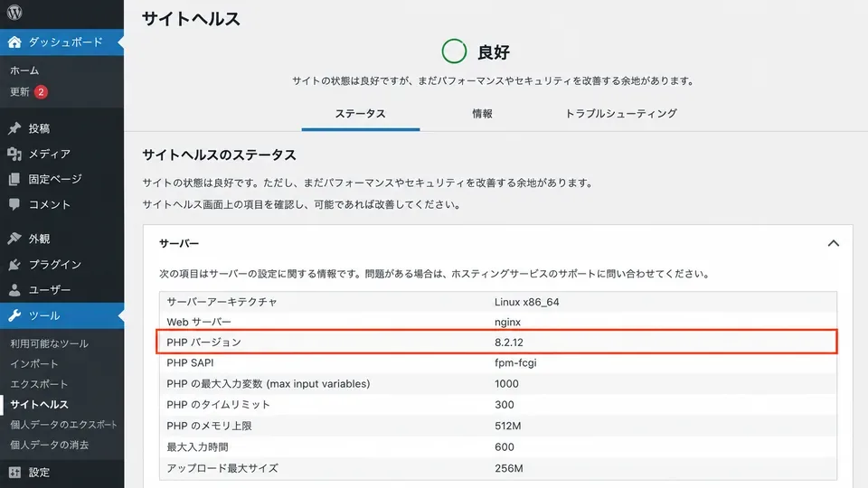Click the 外観 brush icon

[x=14, y=239]
